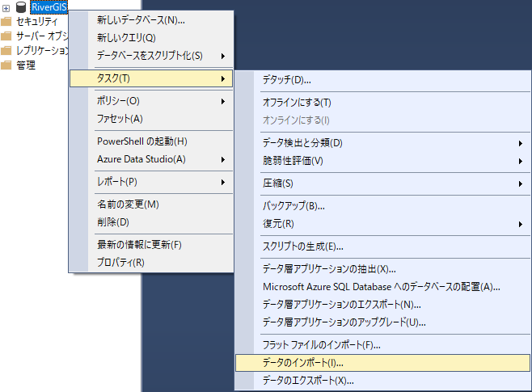This screenshot has height=392, width=532.
Task: Click the サーバー オブジェクト folder icon
Action: (x=6, y=36)
